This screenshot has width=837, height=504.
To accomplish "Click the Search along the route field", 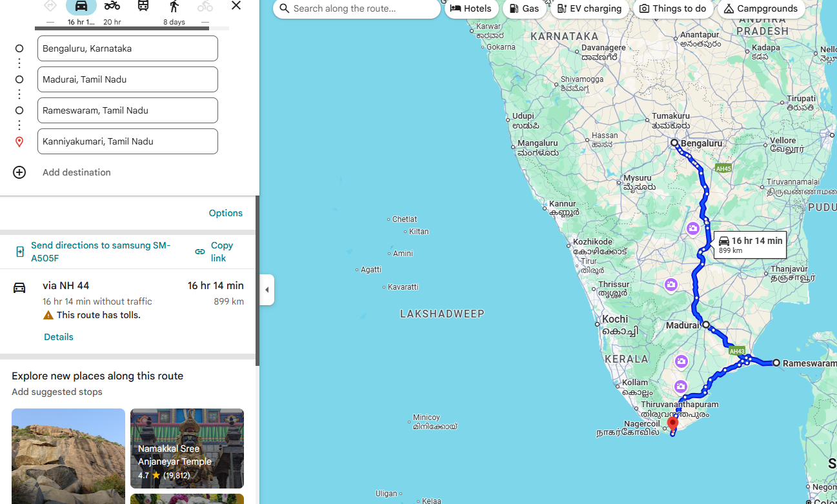I will pos(357,8).
